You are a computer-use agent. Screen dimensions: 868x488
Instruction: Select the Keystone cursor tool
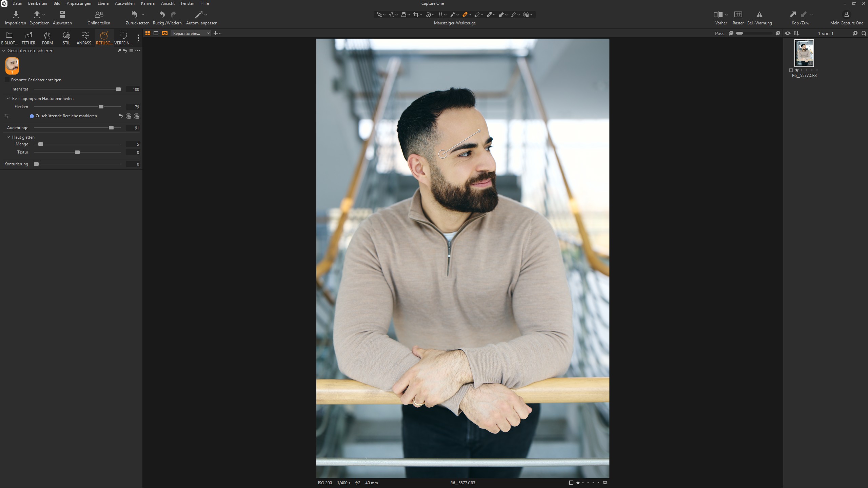(x=440, y=15)
